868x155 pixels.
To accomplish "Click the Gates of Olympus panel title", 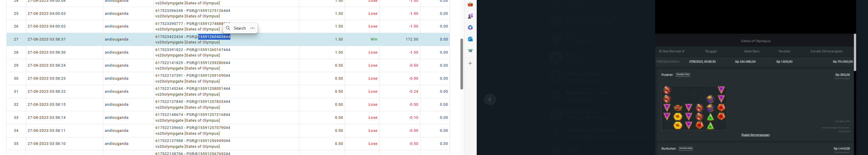I will click(756, 41).
